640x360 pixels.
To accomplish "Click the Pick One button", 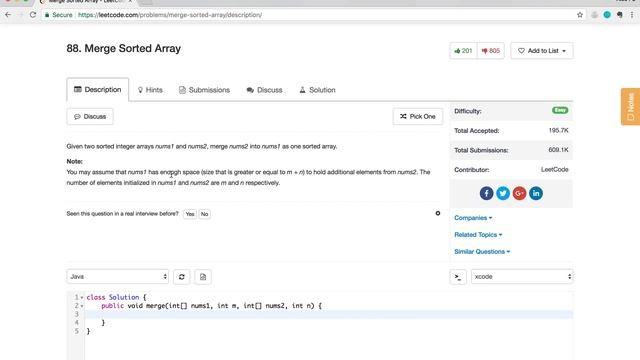I will point(418,116).
